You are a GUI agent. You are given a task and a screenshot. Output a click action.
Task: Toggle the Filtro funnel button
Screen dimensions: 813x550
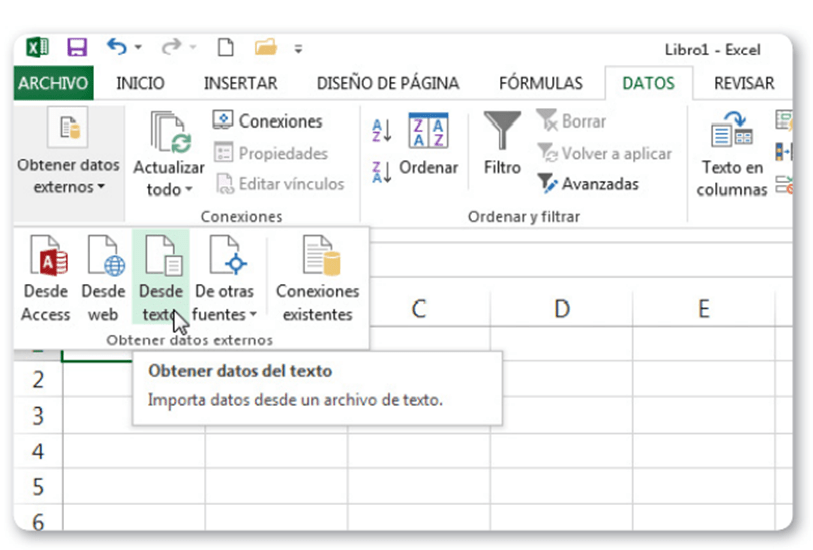click(x=502, y=144)
